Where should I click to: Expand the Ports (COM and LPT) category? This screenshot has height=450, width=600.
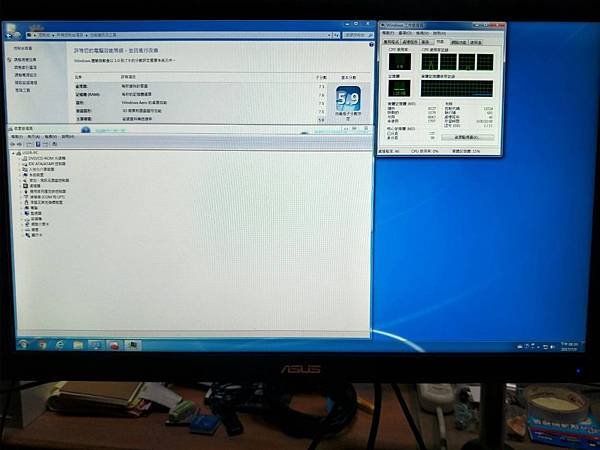pyautogui.click(x=20, y=197)
